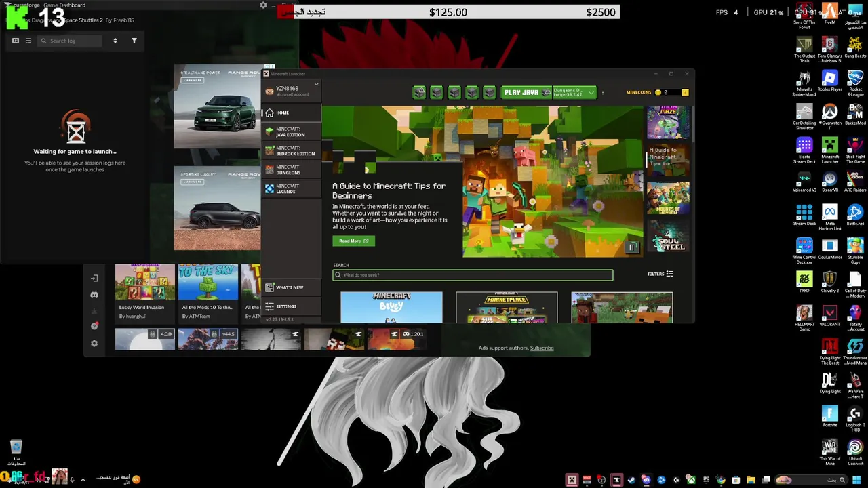Image resolution: width=868 pixels, height=488 pixels.
Task: Add Minecoins with the yellow plus button
Action: click(685, 92)
